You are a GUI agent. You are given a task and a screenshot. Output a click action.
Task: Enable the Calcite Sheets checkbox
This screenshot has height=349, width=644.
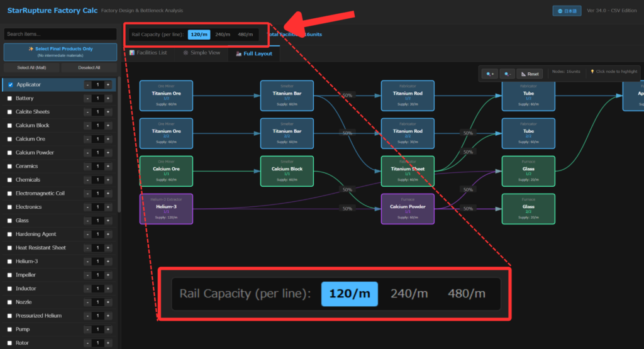point(9,112)
